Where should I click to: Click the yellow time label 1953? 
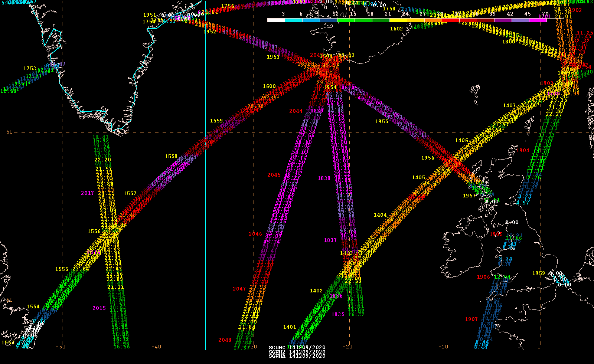coord(273,57)
